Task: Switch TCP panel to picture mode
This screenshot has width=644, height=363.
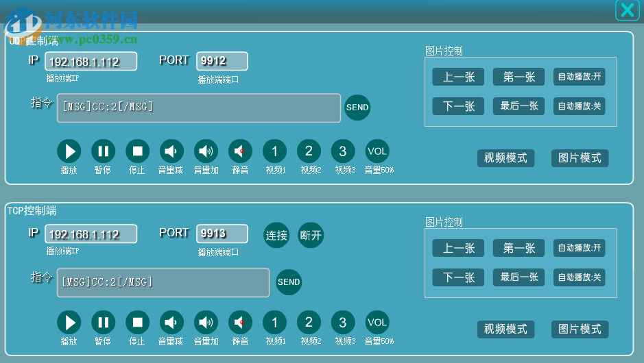Action: 580,329
